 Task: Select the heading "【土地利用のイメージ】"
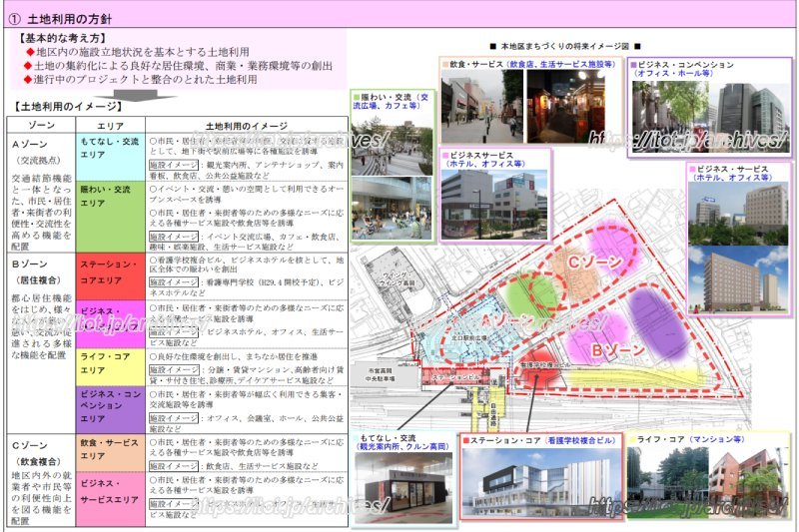[x=67, y=107]
